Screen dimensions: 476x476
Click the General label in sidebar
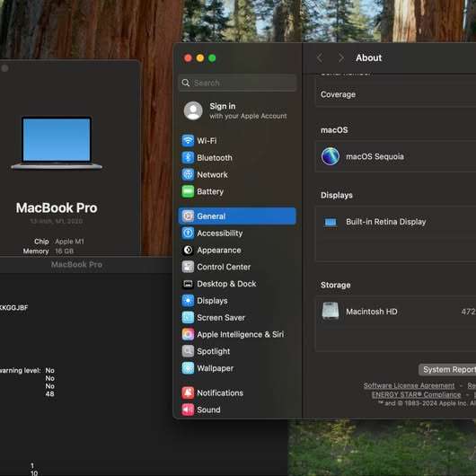coord(211,216)
